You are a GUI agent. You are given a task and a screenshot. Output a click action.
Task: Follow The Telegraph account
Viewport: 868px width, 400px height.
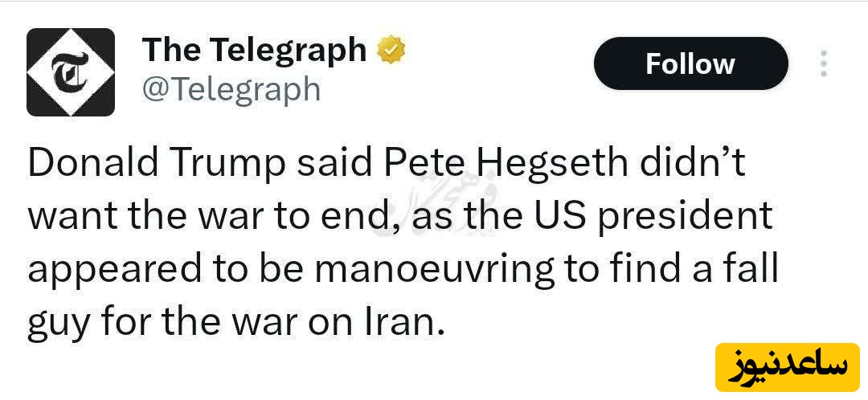690,63
